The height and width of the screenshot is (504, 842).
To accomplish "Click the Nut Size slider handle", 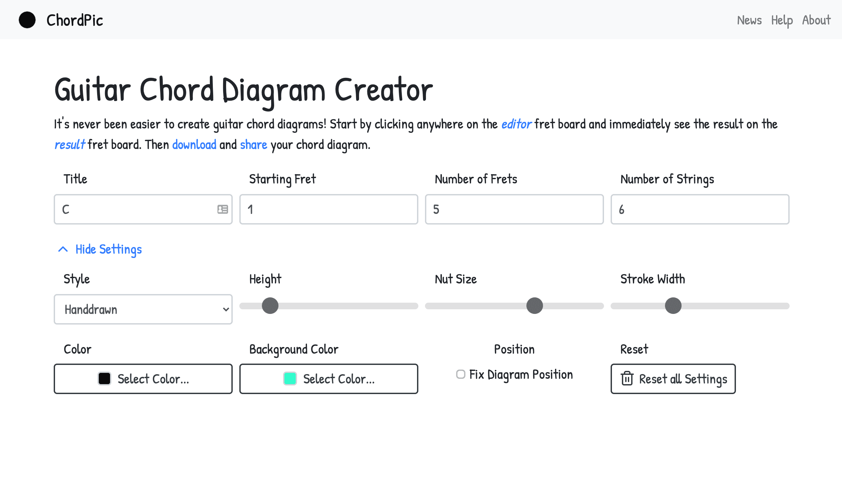I will (534, 306).
